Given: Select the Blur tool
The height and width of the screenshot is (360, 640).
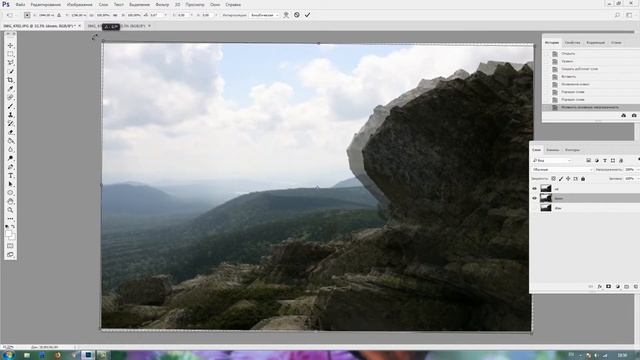Looking at the screenshot, I should click(11, 149).
